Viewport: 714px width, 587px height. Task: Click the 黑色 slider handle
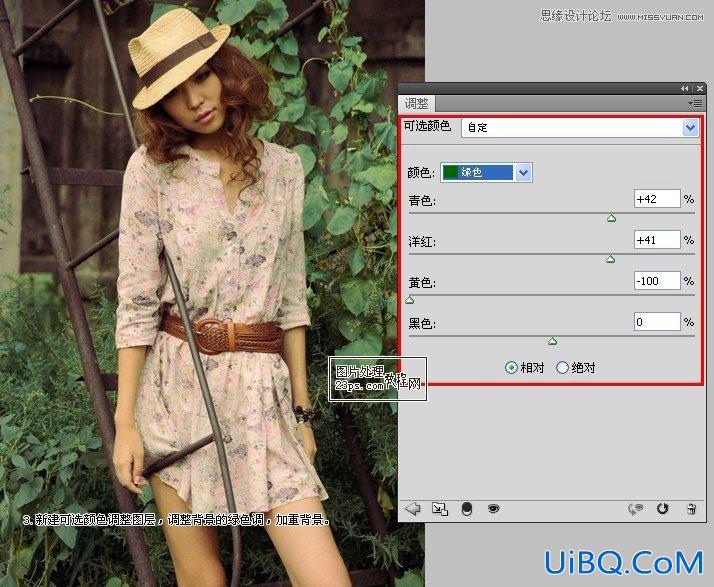pos(552,341)
